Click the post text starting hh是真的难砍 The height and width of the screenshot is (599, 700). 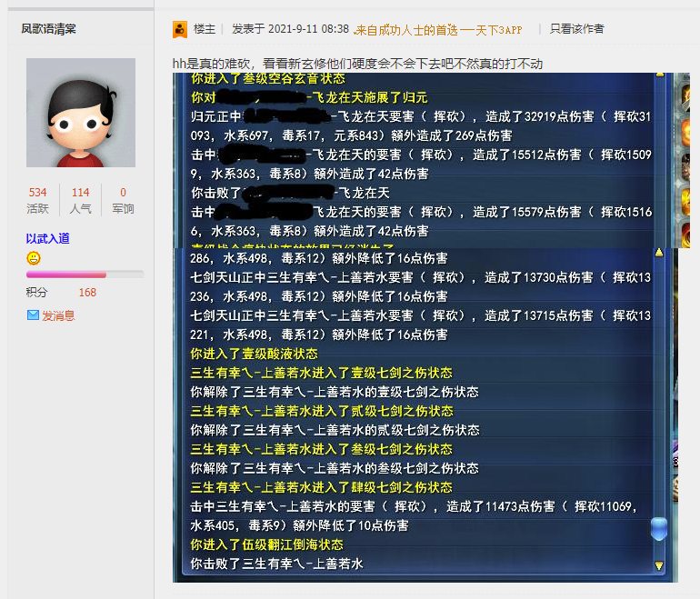pos(357,64)
